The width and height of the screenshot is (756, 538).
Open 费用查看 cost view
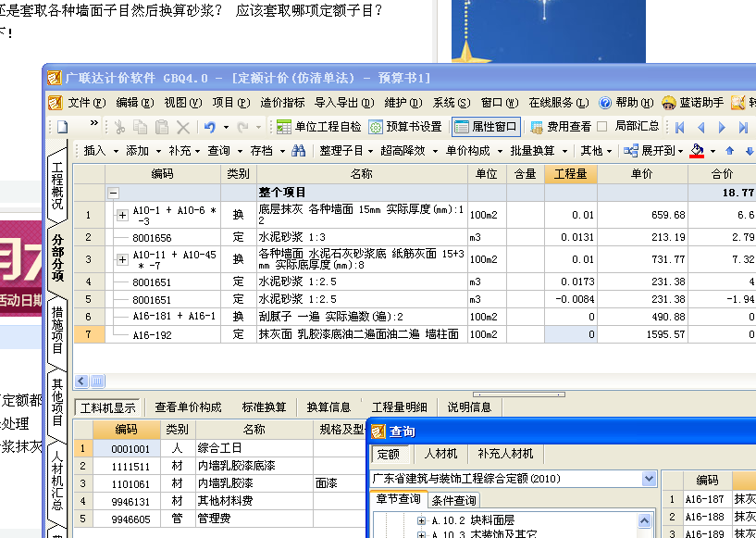pos(560,127)
